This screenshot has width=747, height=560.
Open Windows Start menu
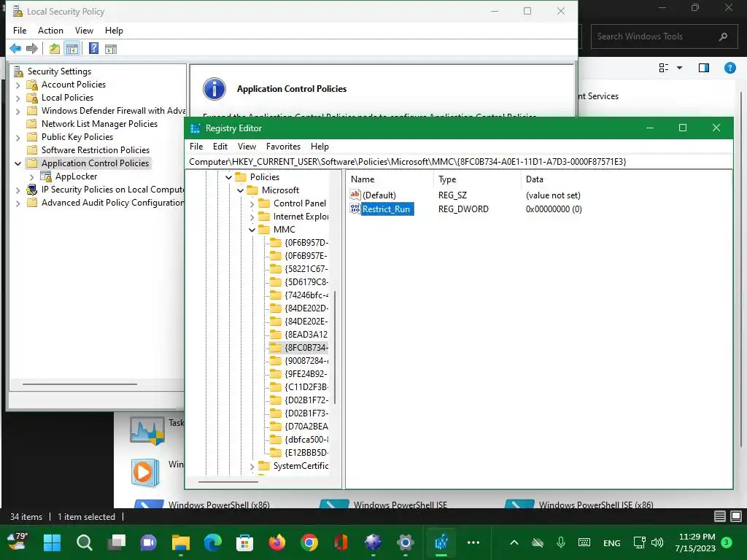click(x=52, y=542)
